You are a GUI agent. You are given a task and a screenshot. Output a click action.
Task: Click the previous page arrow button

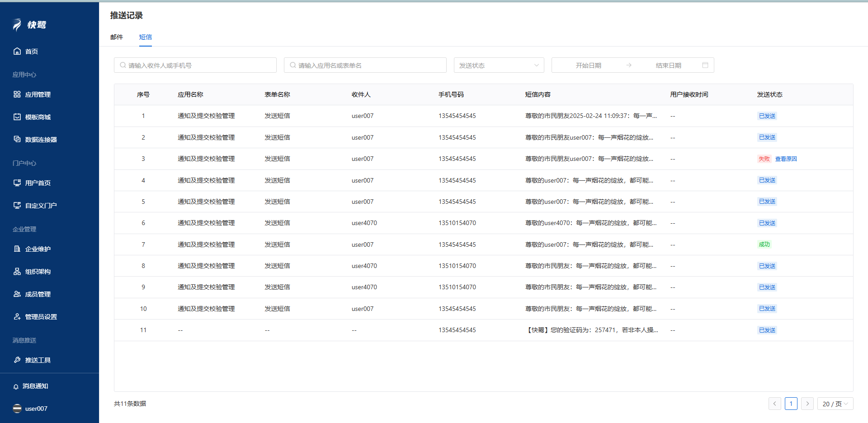tap(774, 404)
